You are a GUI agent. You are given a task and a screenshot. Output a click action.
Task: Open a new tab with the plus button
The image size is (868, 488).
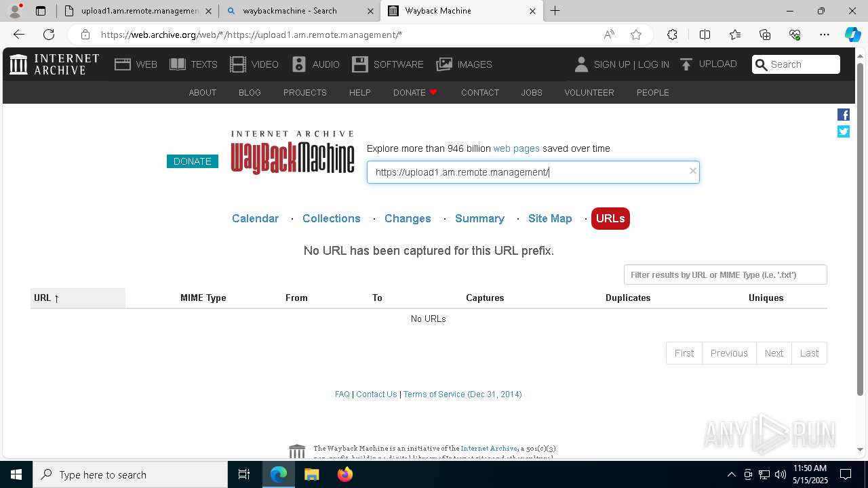555,11
